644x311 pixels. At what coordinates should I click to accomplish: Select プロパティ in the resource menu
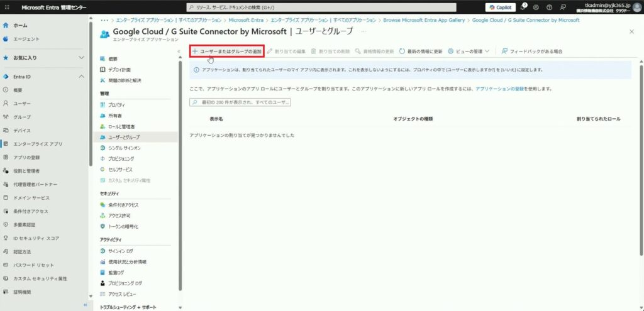(x=116, y=105)
